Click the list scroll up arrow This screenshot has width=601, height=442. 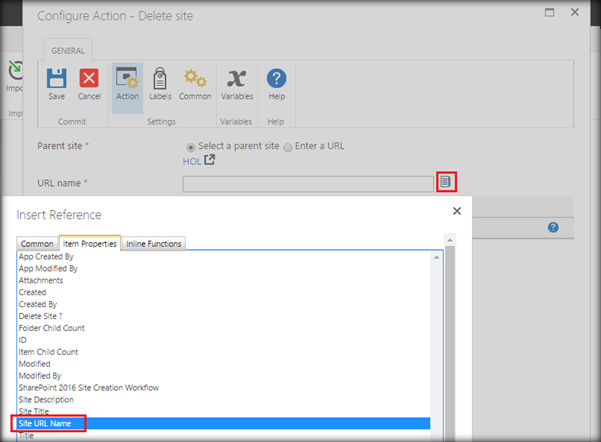[x=436, y=257]
